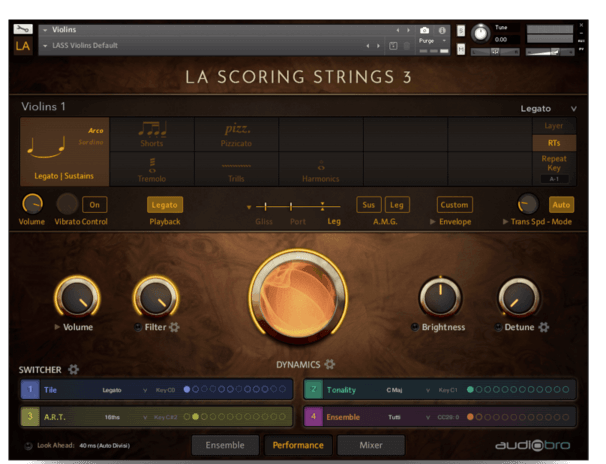Expand the main Volume knob arrow
This screenshot has height=464, width=606.
57,327
